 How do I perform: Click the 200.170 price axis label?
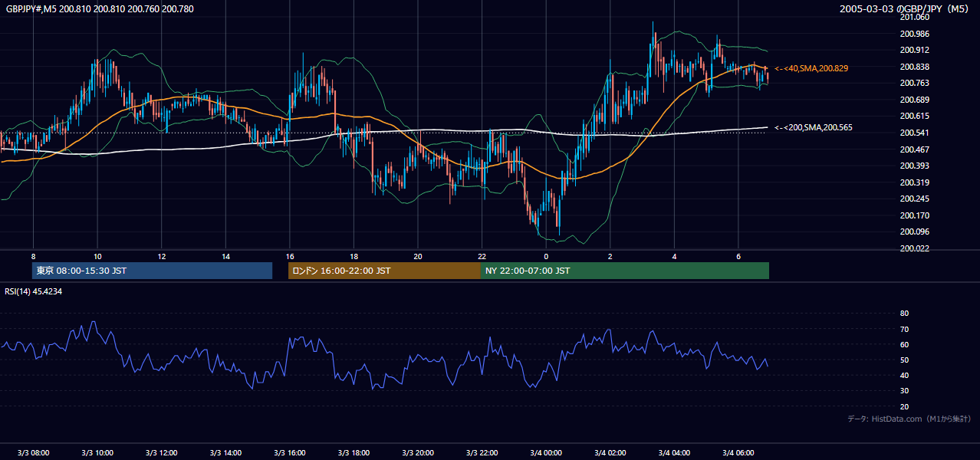(x=916, y=215)
